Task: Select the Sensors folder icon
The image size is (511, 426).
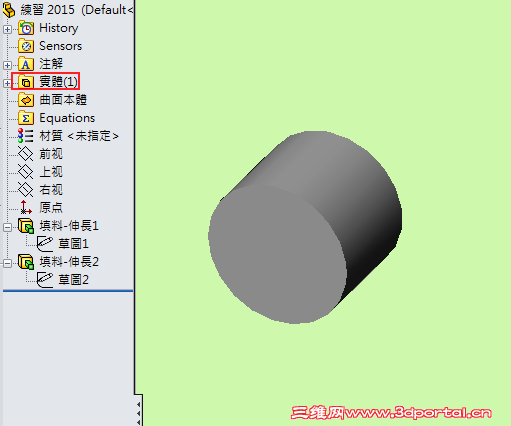Action: pos(26,46)
